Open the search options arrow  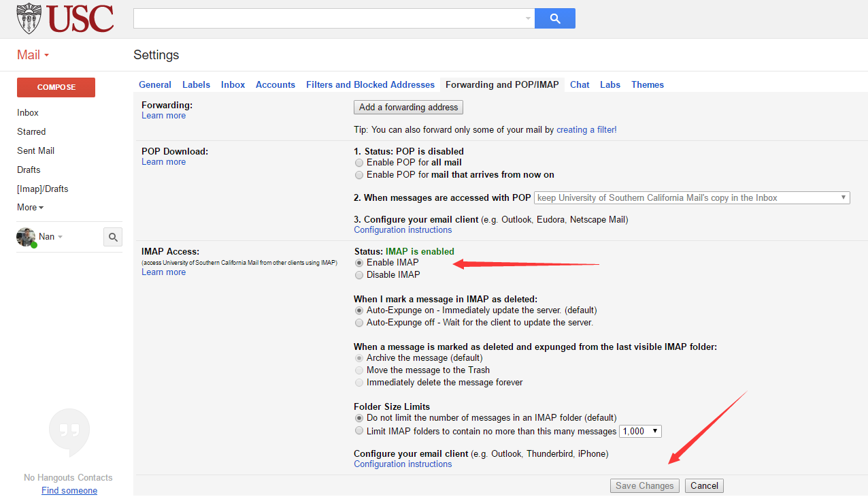[x=528, y=18]
